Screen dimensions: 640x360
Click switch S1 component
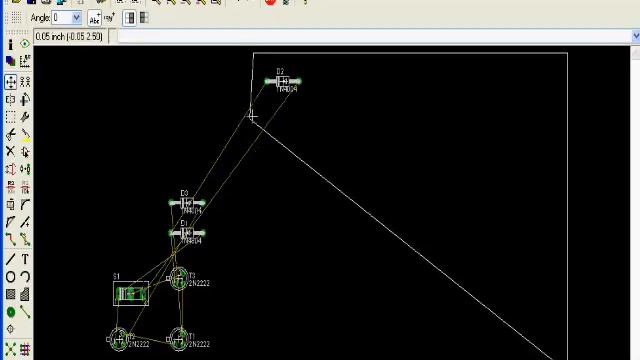[131, 293]
